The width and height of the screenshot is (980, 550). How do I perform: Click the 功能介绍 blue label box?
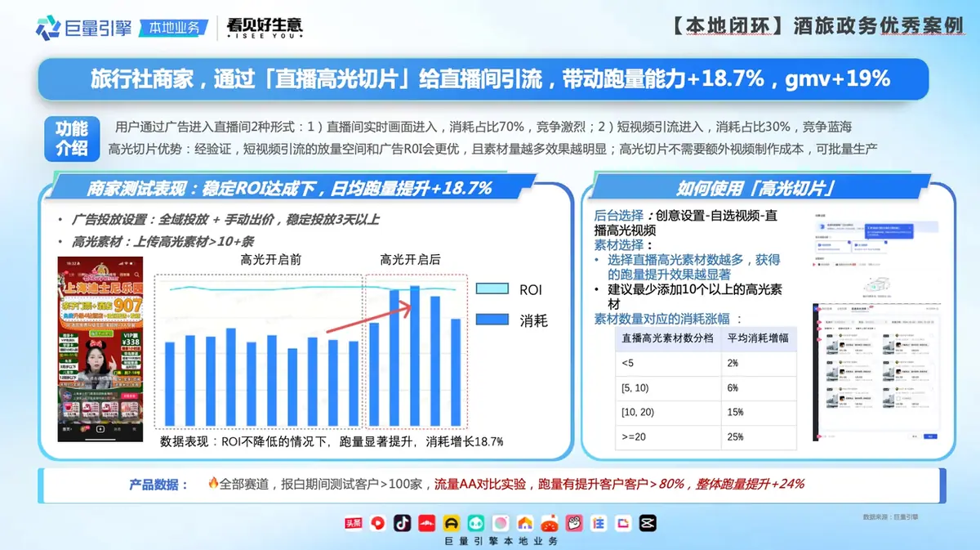click(71, 138)
